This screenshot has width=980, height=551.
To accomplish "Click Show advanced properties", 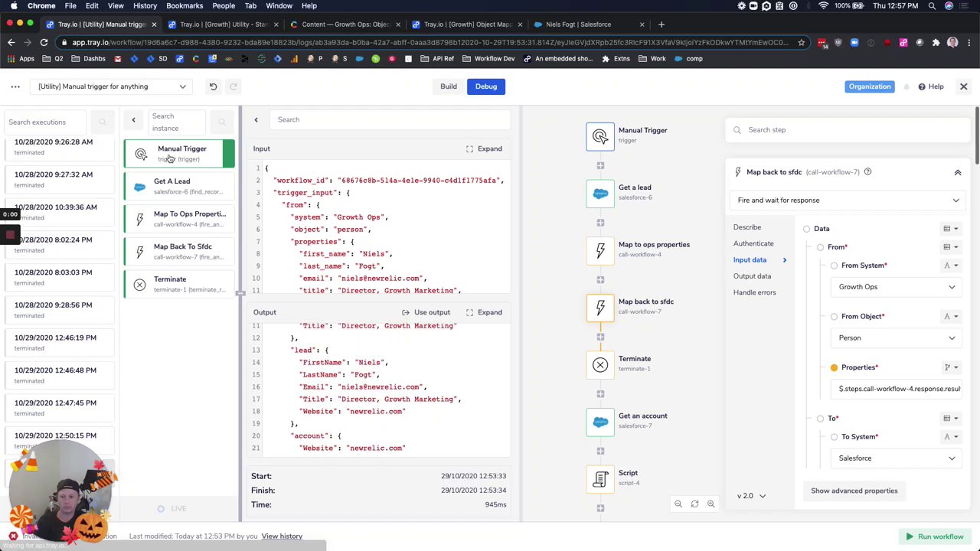I will tap(854, 491).
